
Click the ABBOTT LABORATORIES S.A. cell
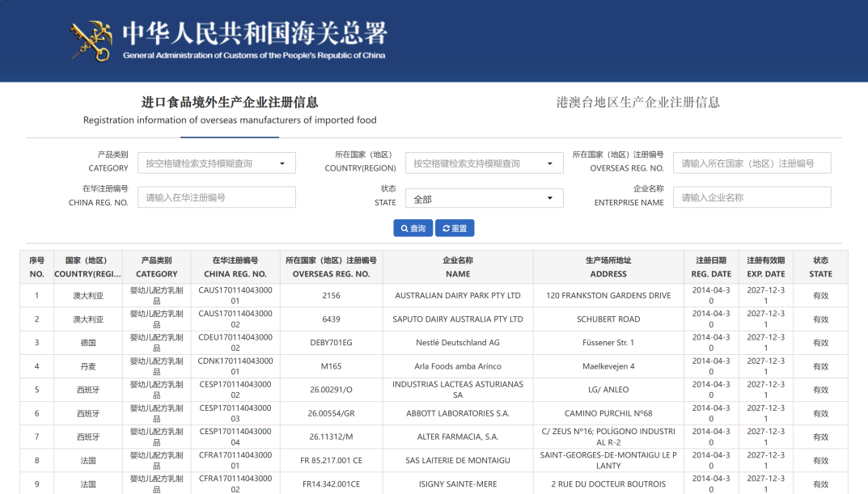[458, 414]
